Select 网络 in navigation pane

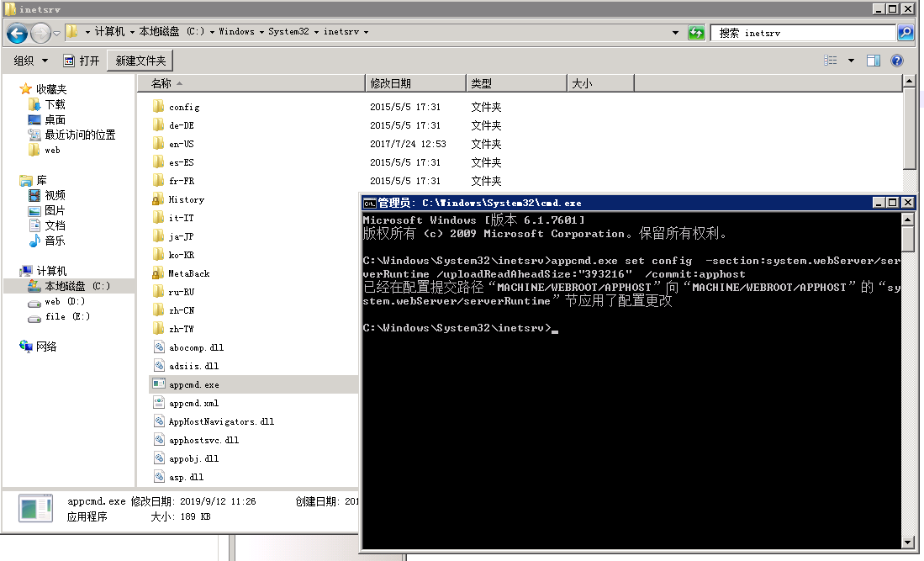39,347
